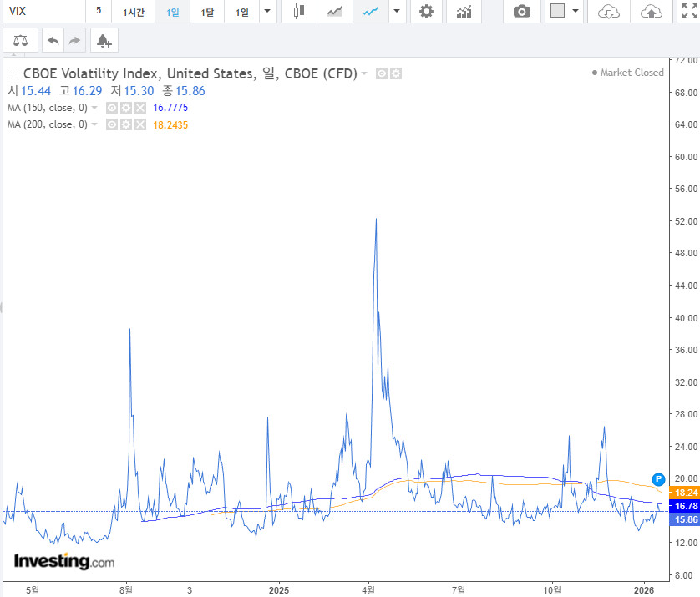Select the area chart type icon

(x=334, y=11)
